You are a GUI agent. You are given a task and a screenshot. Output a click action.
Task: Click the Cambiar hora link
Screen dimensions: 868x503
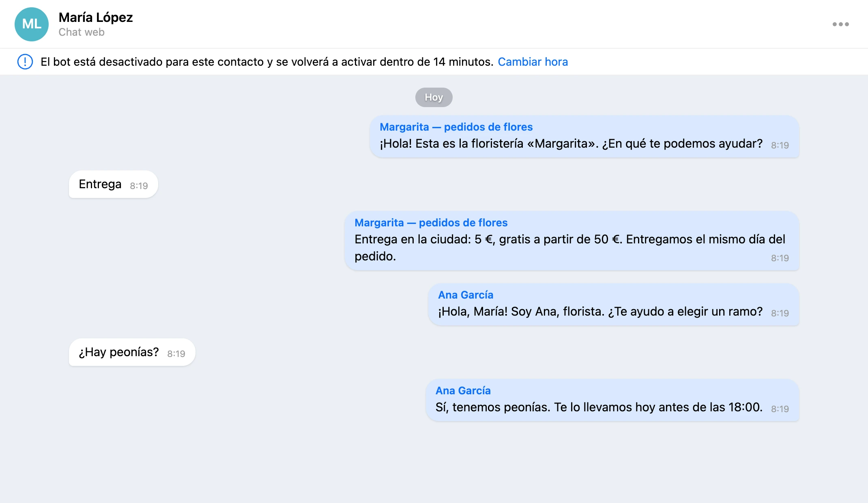click(533, 62)
